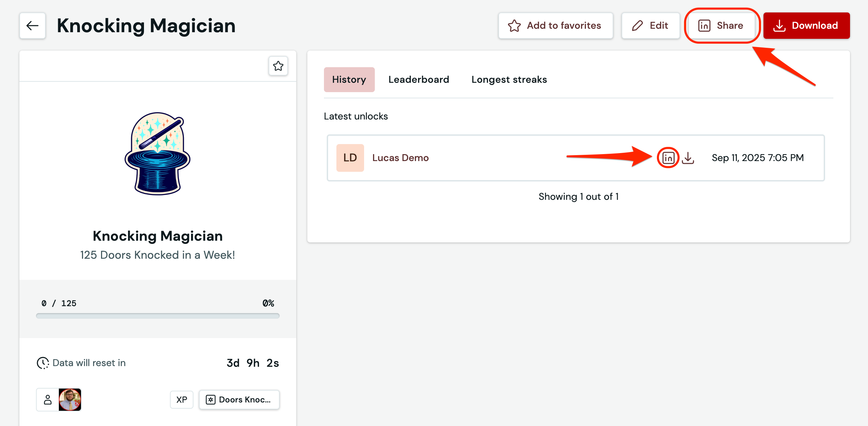868x426 pixels.
Task: Toggle favorite star on badge card
Action: pos(278,66)
